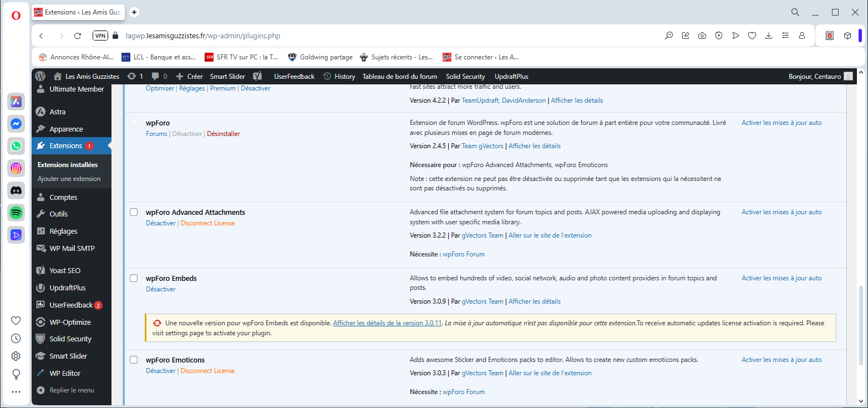Click Aller sur le site for Emoticons
This screenshot has height=408, width=868.
[550, 373]
